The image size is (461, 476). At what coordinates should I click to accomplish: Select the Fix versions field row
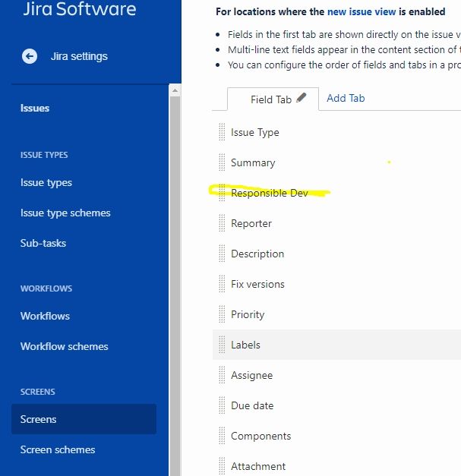(x=336, y=284)
